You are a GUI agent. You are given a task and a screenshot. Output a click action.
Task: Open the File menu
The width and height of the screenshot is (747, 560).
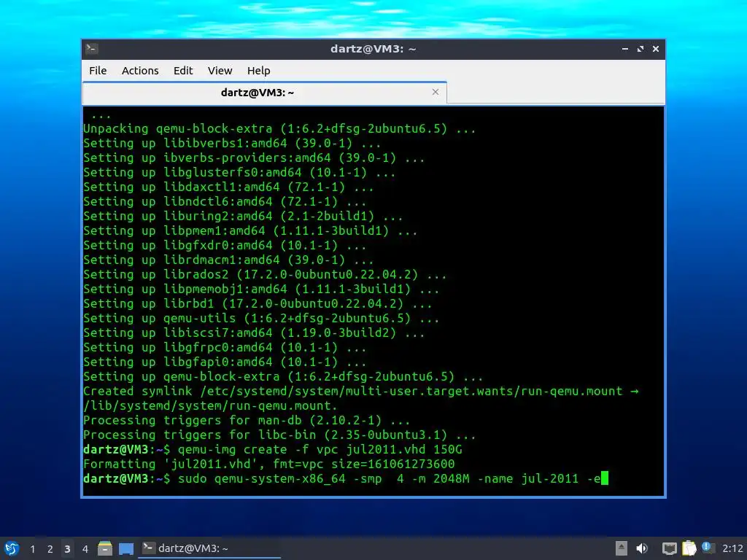98,71
